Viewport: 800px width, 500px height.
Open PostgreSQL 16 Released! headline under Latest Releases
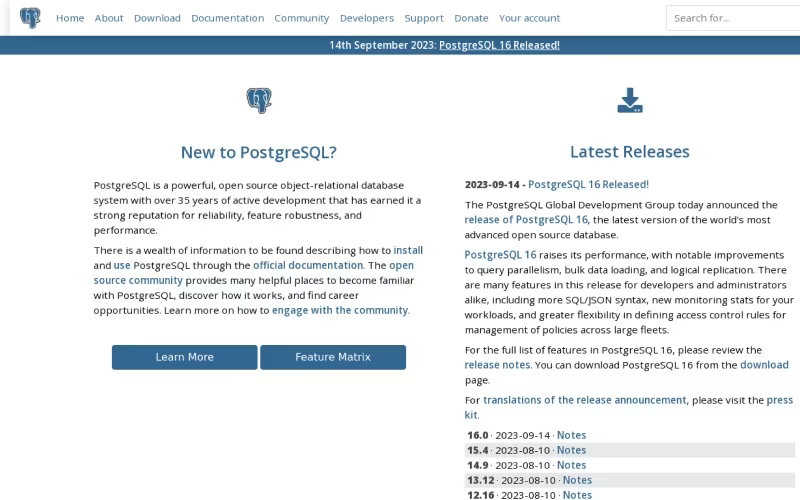[x=588, y=184]
